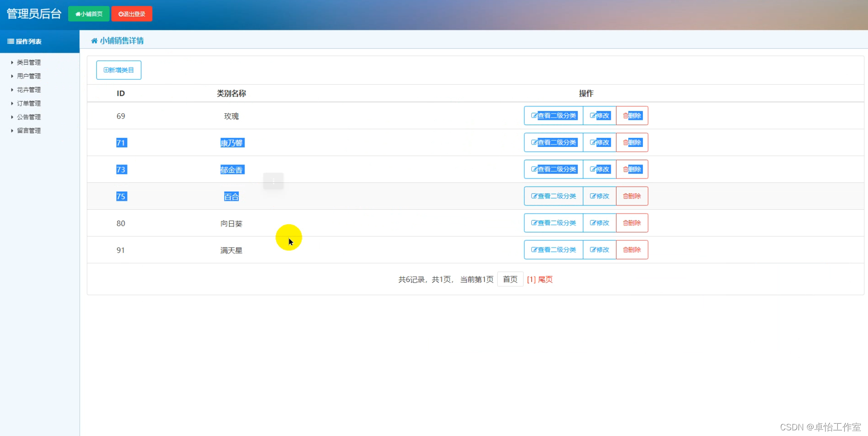The height and width of the screenshot is (436, 868).
Task: Click the 小铺销售详情 breadcrumb title
Action: coord(122,41)
